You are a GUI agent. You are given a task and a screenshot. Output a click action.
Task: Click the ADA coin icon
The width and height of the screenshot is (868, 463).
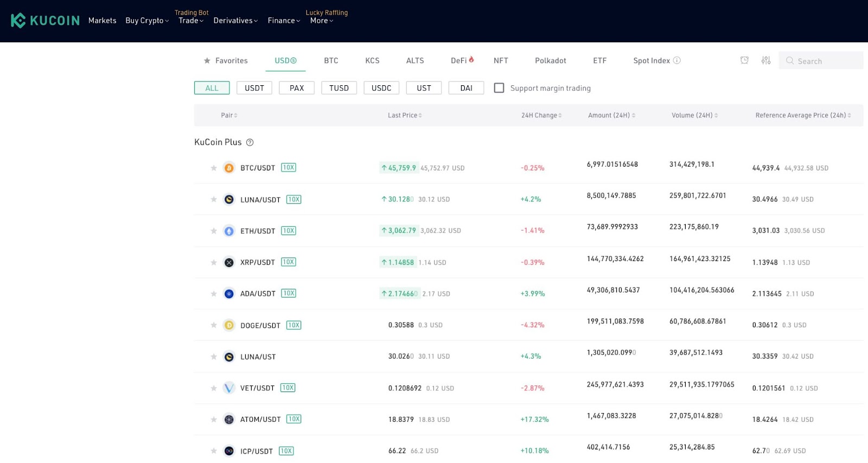[229, 294]
